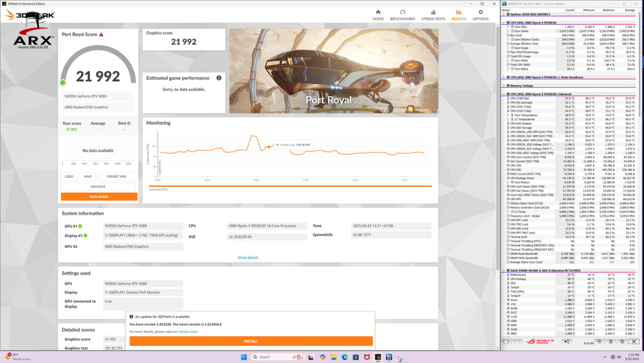Open the Windows Start menu
Viewport: 644px width, 363px height.
244,357
